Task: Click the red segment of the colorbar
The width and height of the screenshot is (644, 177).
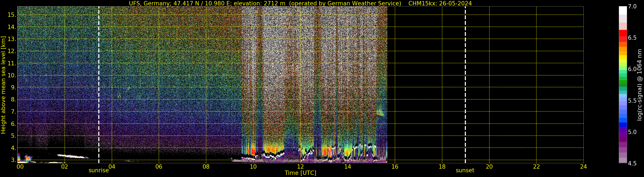Action: 623,33
